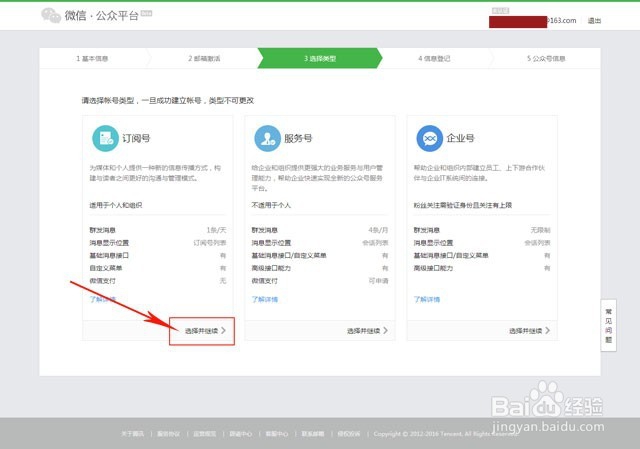
Task: Click the chevron arrow in the 企业号 card footer
Action: coord(547,331)
